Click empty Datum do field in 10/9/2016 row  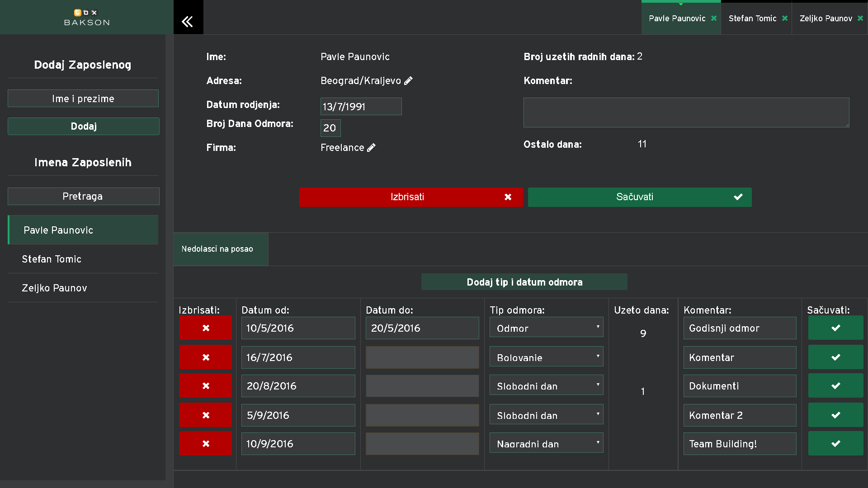pos(422,444)
